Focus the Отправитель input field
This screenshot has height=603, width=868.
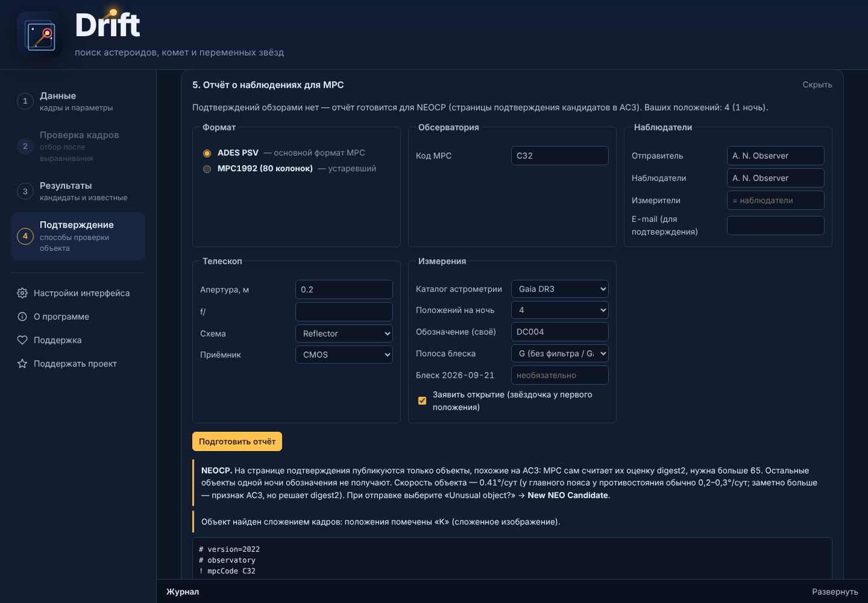776,156
